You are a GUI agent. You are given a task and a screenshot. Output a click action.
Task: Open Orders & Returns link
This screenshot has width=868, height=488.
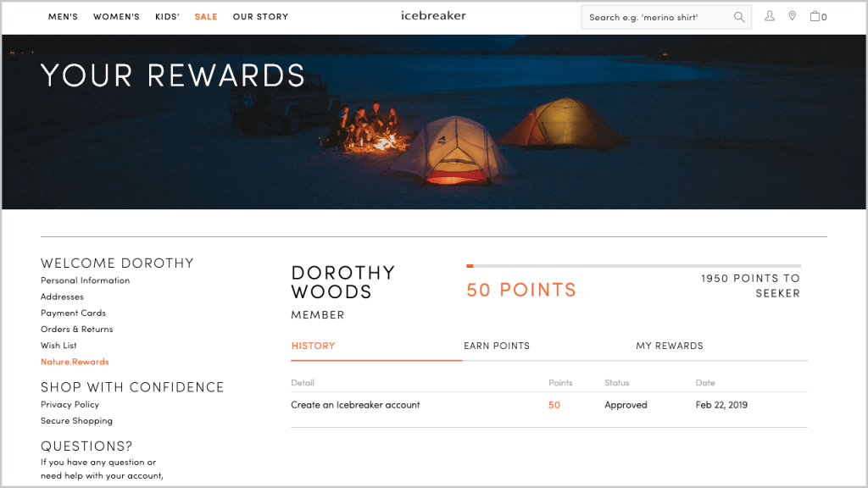coord(77,330)
